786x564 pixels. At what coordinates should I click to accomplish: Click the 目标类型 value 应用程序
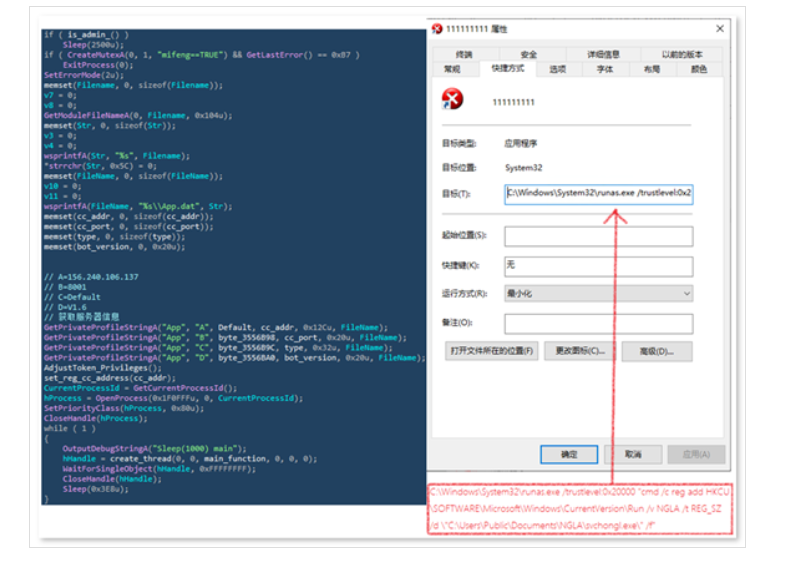click(x=520, y=143)
